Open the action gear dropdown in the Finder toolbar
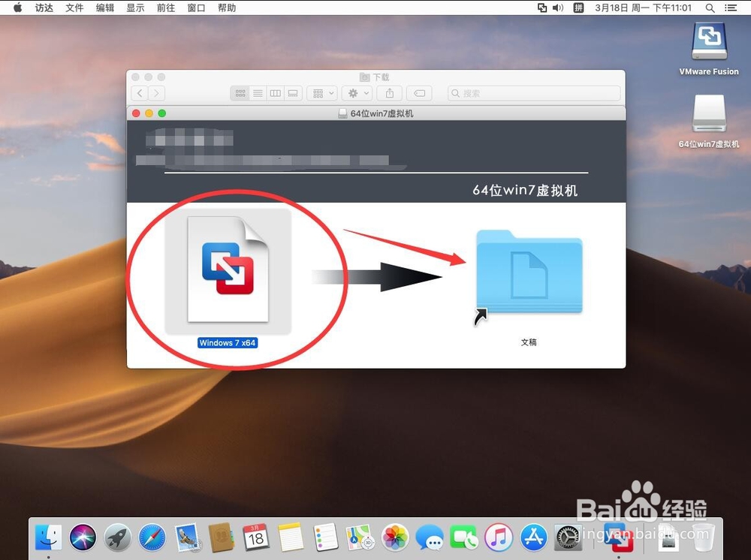The height and width of the screenshot is (560, 751). click(357, 92)
